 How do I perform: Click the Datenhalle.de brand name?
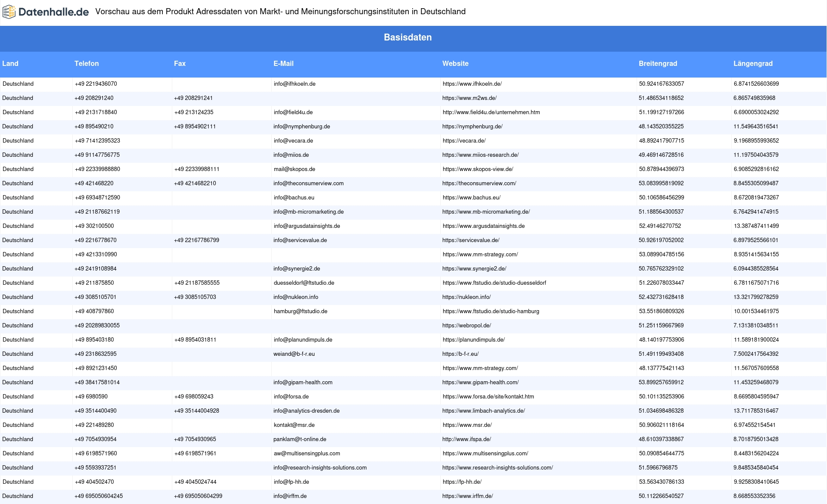pos(54,12)
